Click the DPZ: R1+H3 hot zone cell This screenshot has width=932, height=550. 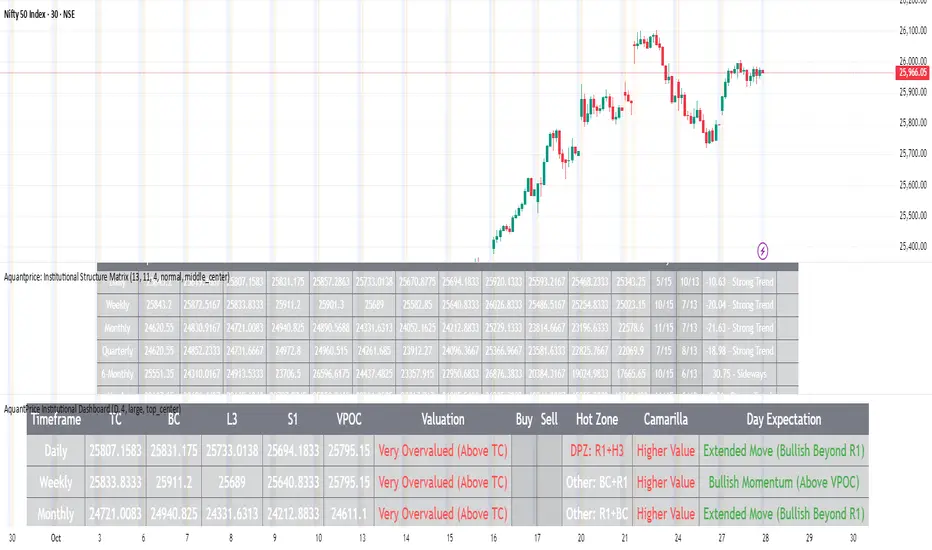pyautogui.click(x=598, y=451)
